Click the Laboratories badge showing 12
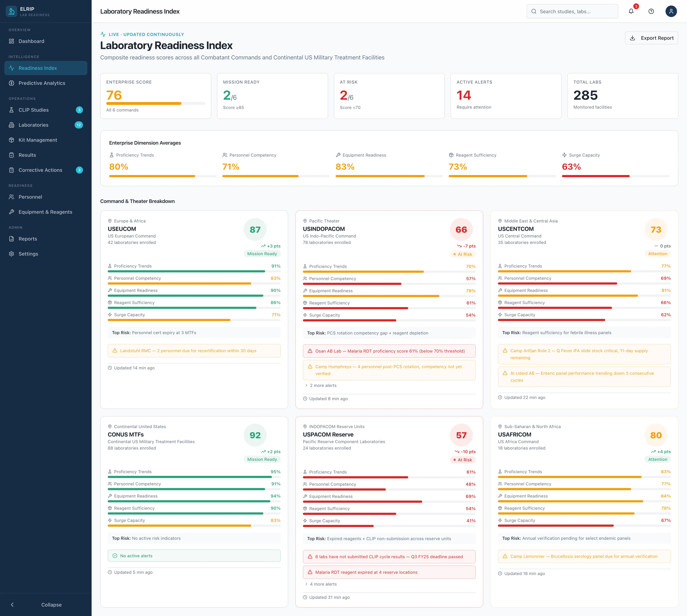The image size is (687, 616). [x=79, y=125]
